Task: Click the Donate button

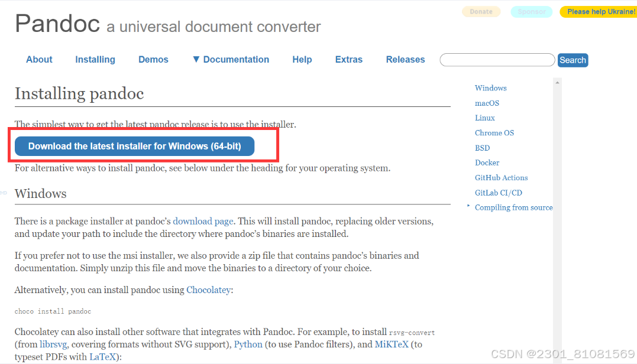Action: pos(481,12)
